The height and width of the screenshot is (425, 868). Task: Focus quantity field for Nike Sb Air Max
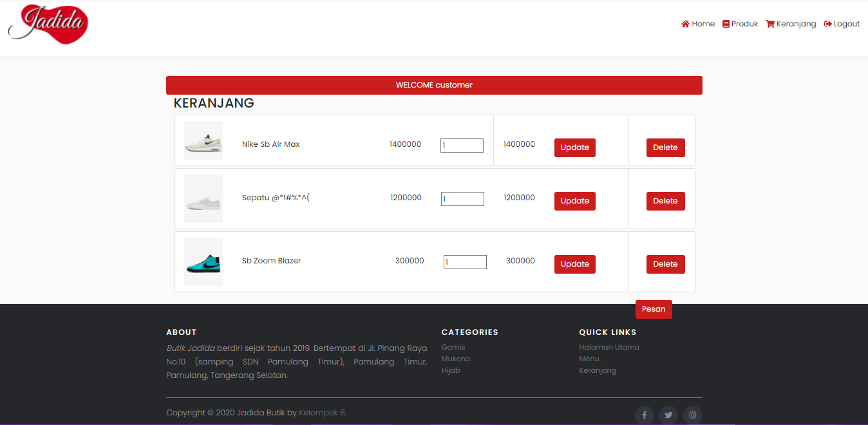(462, 146)
